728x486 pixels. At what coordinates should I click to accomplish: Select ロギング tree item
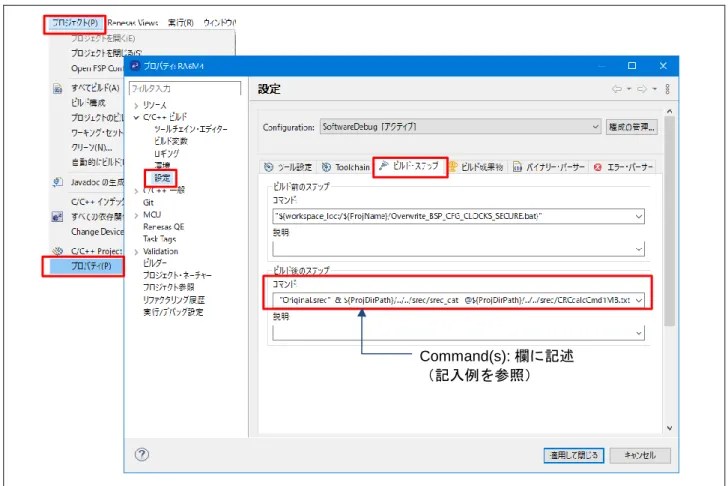[166, 153]
